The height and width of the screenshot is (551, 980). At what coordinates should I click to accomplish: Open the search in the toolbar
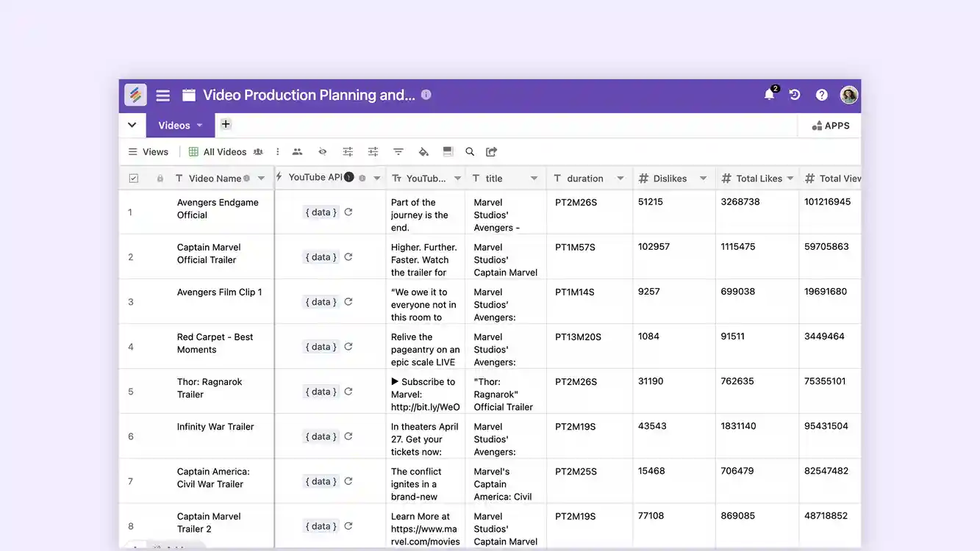click(x=470, y=151)
